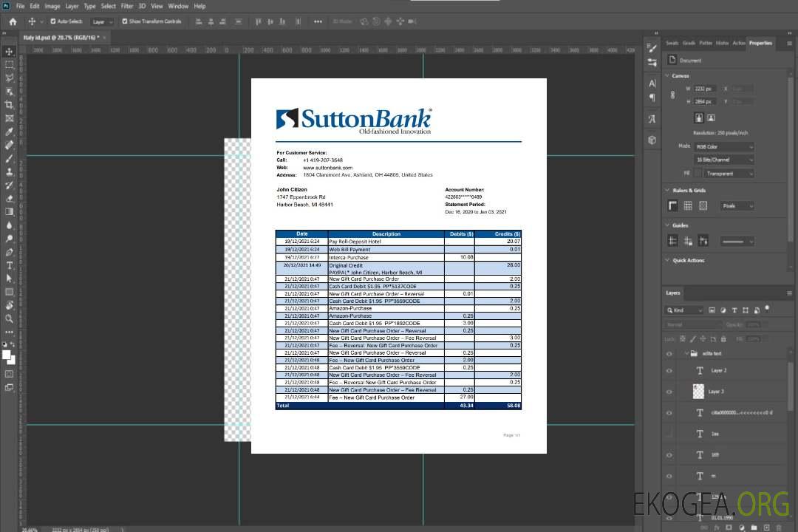798x532 pixels.
Task: Select the Gradient tool
Action: point(9,212)
